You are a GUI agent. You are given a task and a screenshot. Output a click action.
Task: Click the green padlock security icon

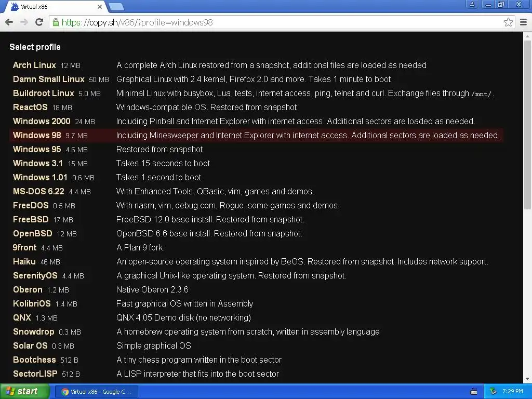(56, 22)
